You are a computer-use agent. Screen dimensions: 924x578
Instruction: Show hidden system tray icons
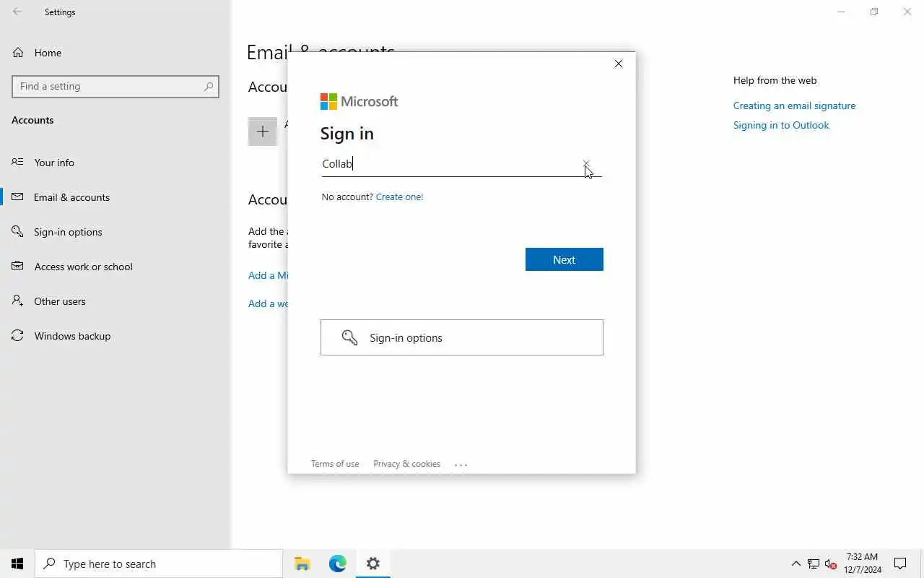click(796, 564)
